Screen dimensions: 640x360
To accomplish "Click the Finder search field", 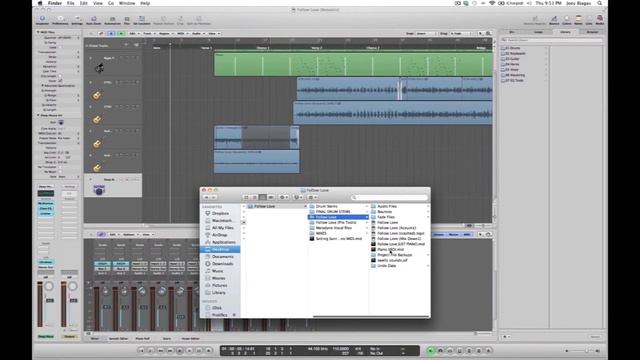I will click(389, 198).
